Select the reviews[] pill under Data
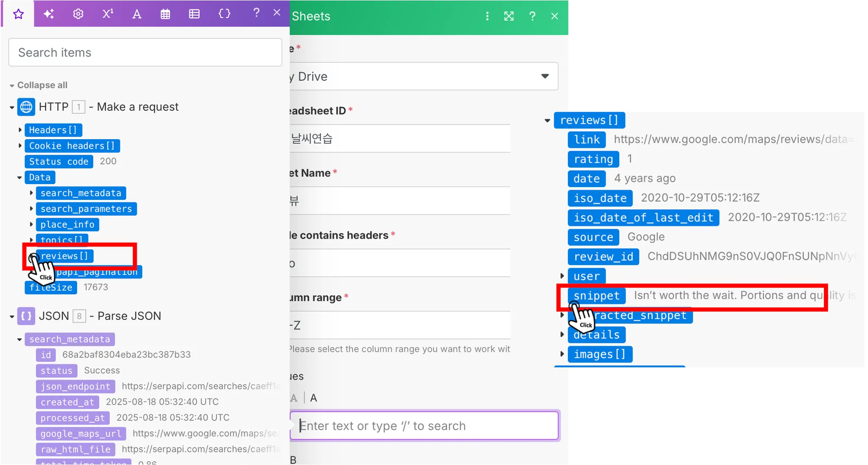868x465 pixels. (x=64, y=256)
